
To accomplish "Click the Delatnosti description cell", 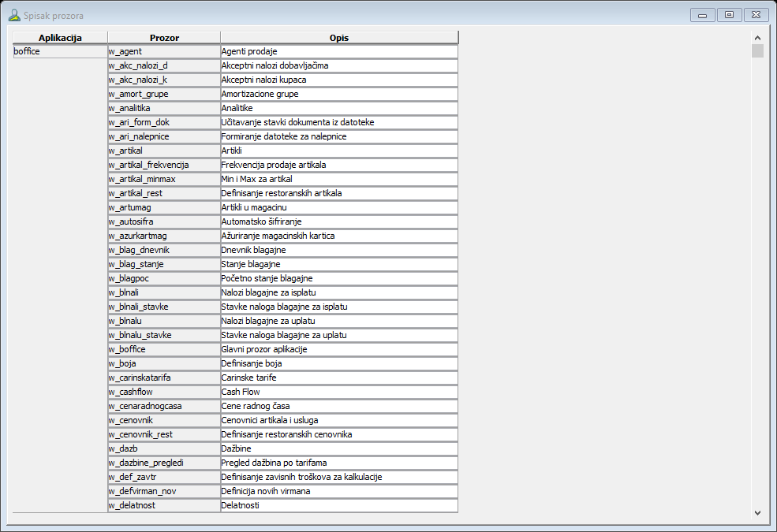I will pyautogui.click(x=339, y=505).
